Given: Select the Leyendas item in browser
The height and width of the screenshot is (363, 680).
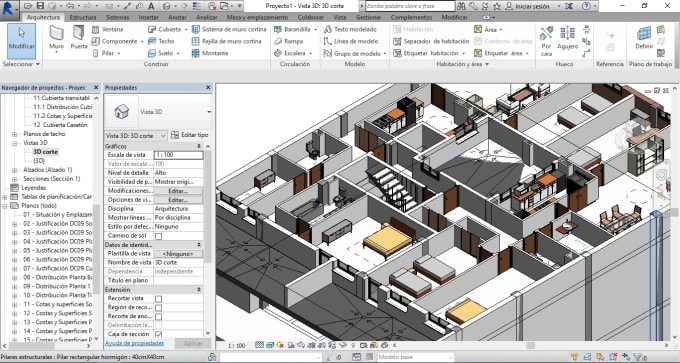Looking at the screenshot, I should tap(34, 188).
